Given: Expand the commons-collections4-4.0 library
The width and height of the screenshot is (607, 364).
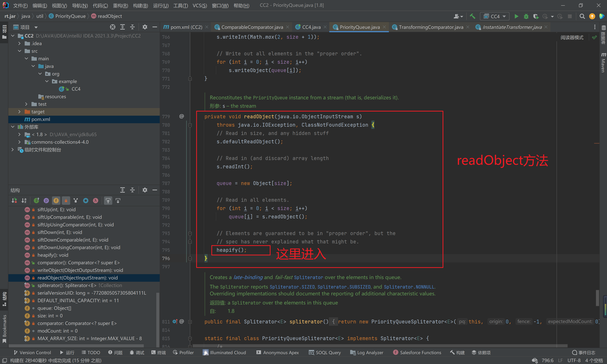Looking at the screenshot, I should 19,142.
